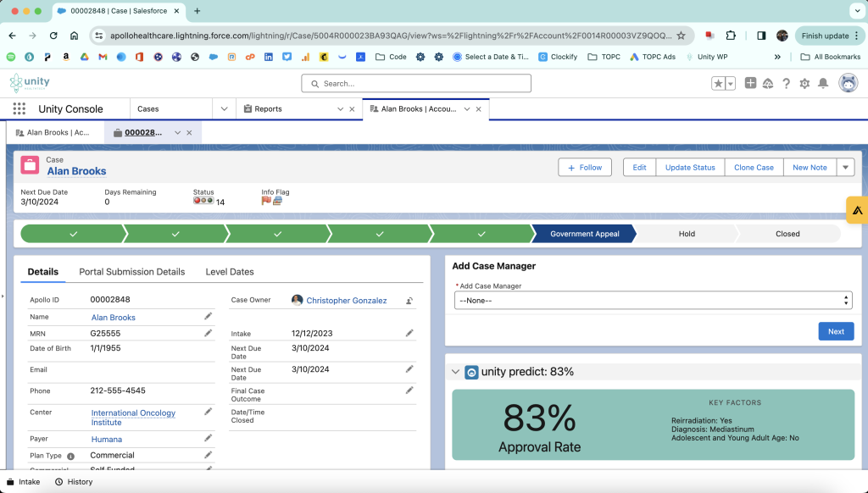Click the Salesforce Help question mark icon
Screen dimensions: 868x493
tap(787, 83)
